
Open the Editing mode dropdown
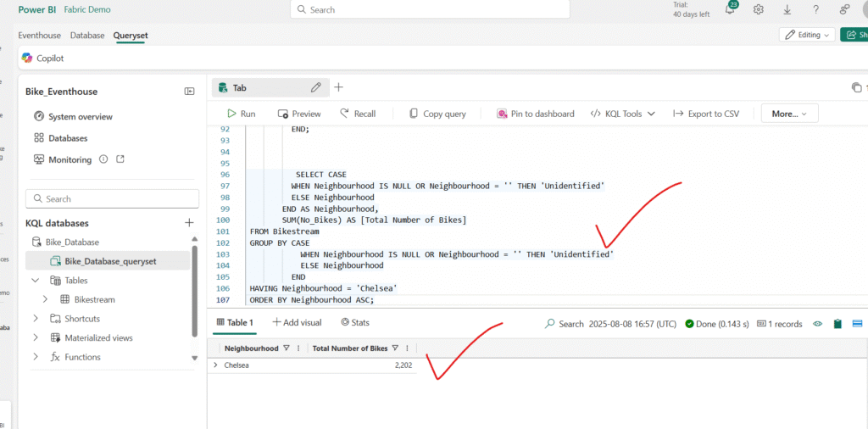pyautogui.click(x=807, y=34)
